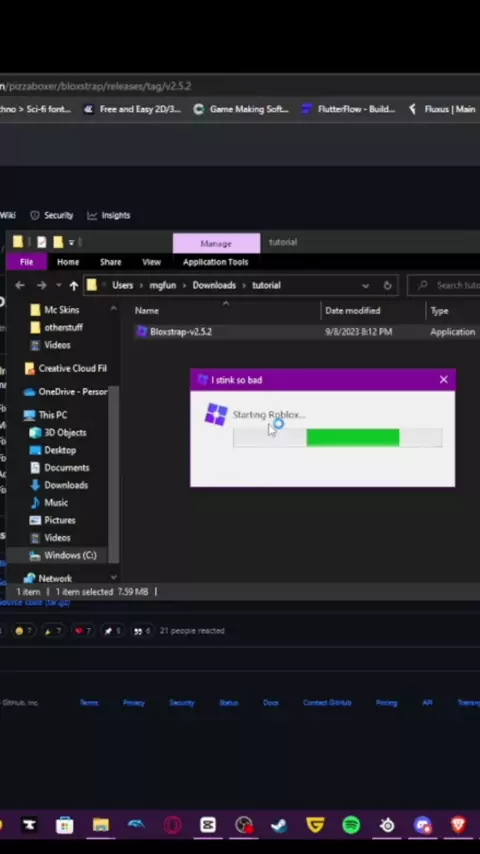Open Discord from taskbar
Screen dimensions: 480x854
(423, 825)
